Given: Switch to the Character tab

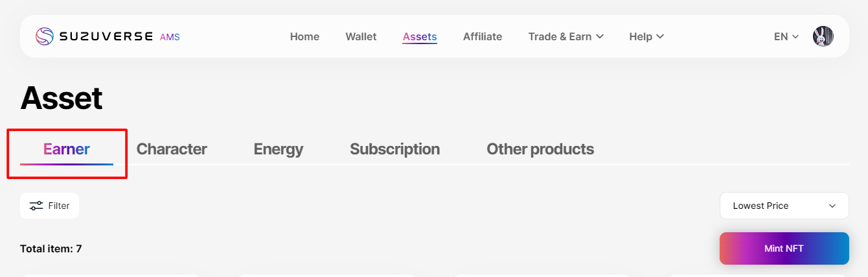Looking at the screenshot, I should pyautogui.click(x=172, y=149).
